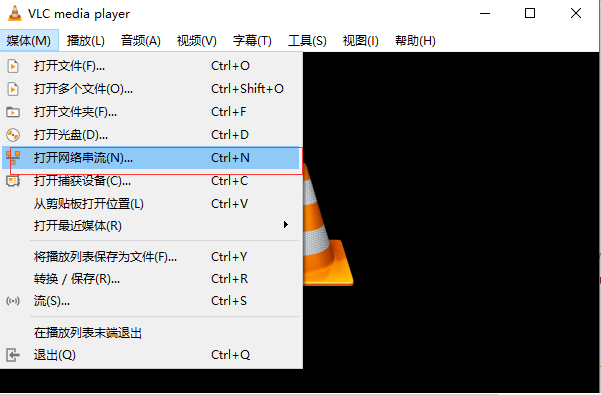Click the Open Disc icon
The image size is (601, 395).
pyautogui.click(x=13, y=135)
